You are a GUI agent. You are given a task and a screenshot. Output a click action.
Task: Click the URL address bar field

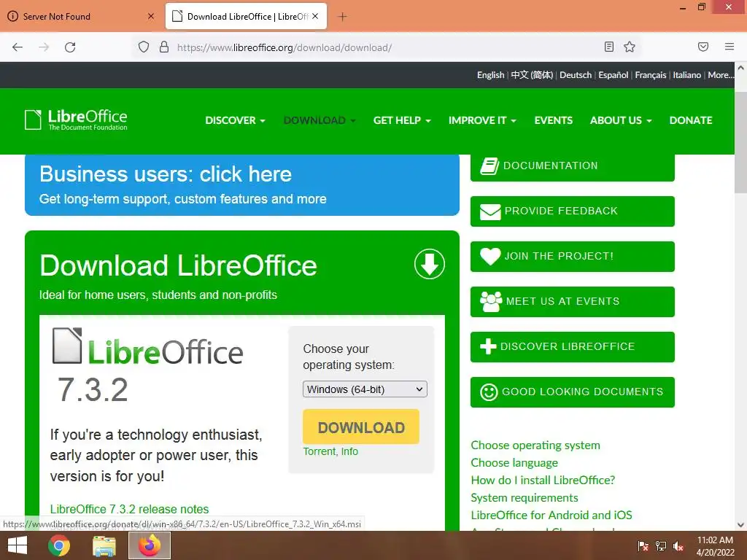tap(386, 47)
